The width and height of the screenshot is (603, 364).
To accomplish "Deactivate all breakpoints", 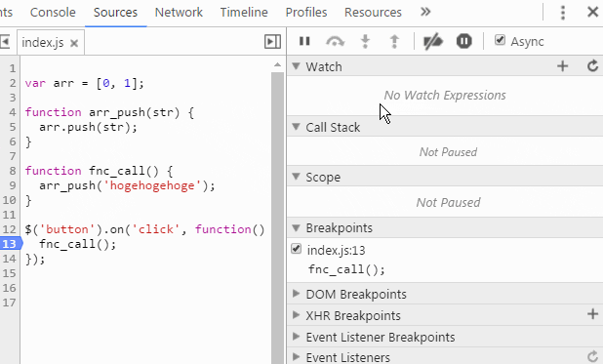I will 433,41.
